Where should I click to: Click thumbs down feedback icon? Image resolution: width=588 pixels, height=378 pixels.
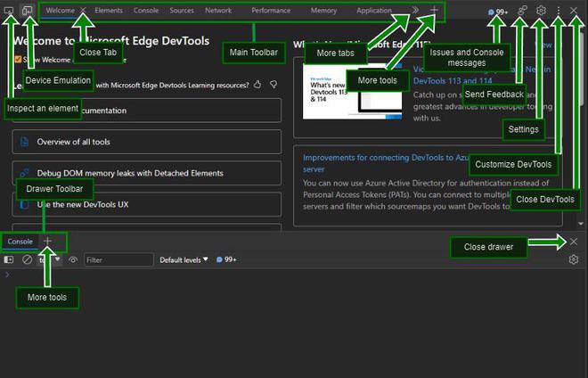(x=274, y=84)
